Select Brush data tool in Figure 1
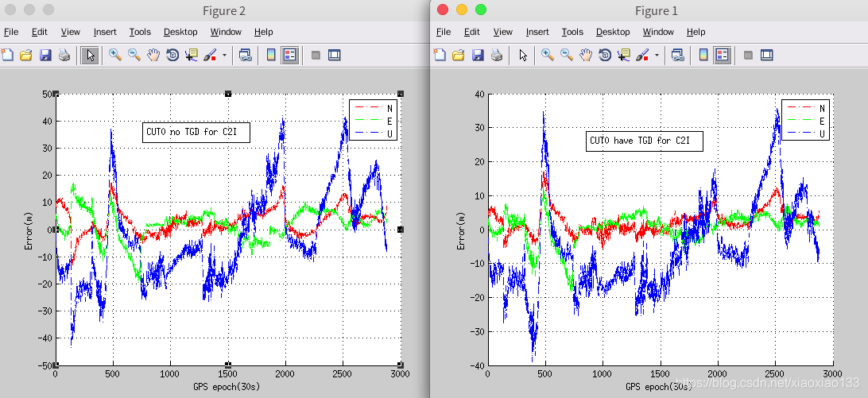This screenshot has width=868, height=398. (x=643, y=55)
